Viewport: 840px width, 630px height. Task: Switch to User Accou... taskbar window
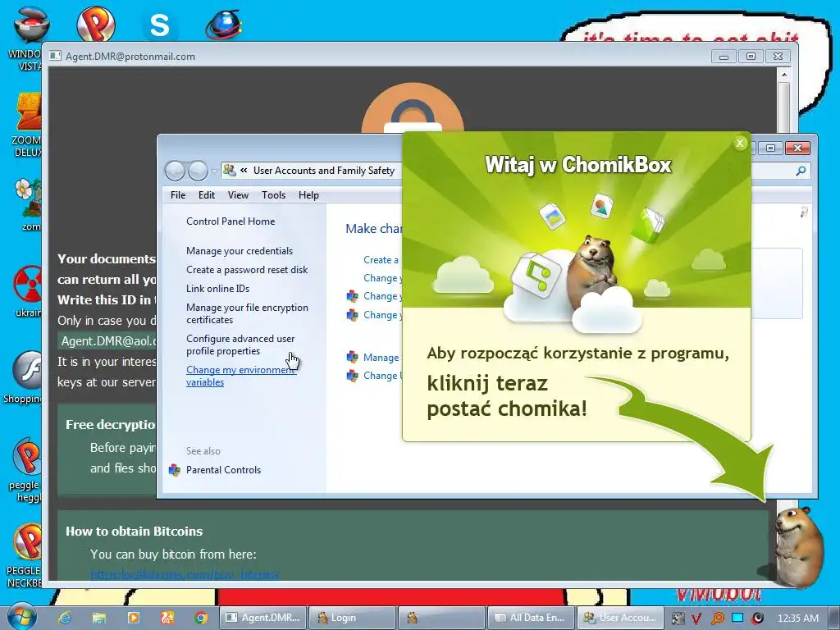[620, 618]
